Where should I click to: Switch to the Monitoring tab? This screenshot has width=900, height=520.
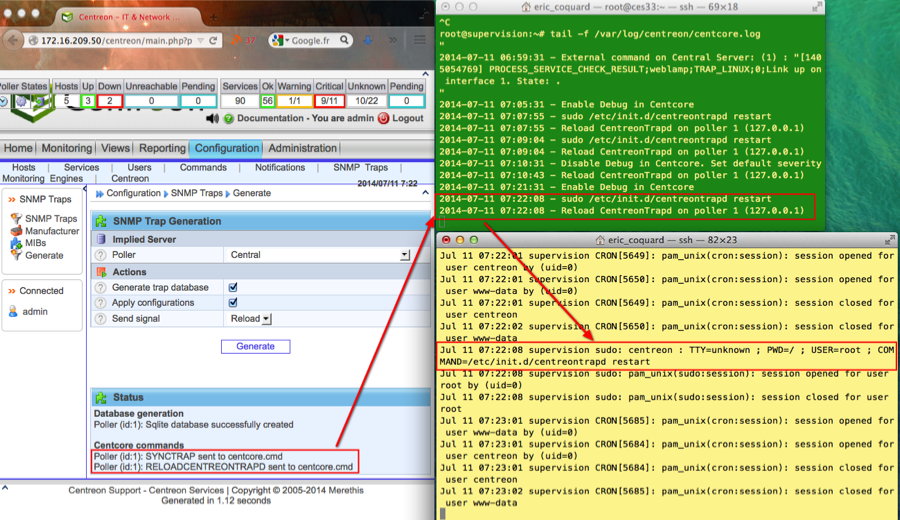(x=66, y=148)
